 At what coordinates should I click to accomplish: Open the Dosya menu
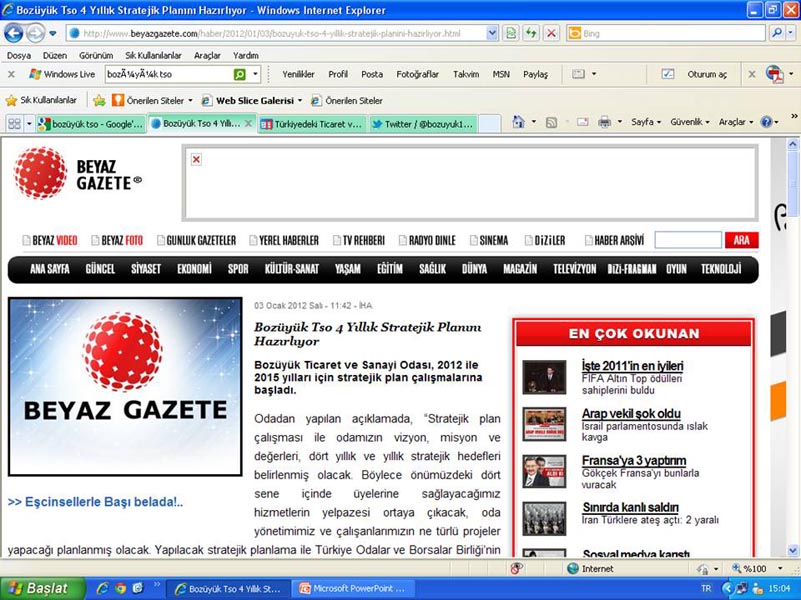19,55
